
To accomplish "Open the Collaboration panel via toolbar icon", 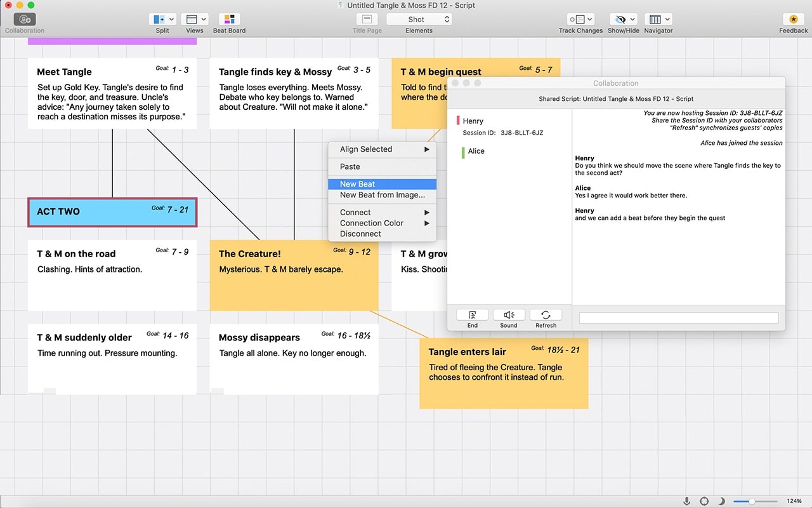I will click(x=24, y=20).
